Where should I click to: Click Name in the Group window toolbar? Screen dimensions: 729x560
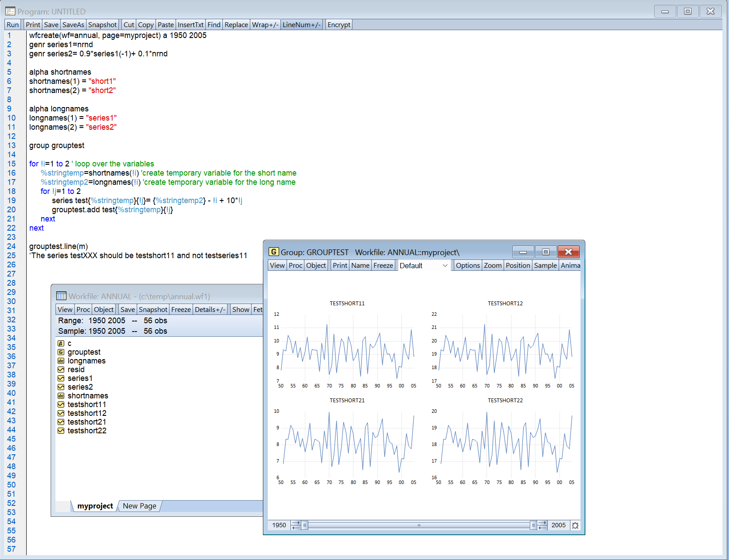coord(360,266)
